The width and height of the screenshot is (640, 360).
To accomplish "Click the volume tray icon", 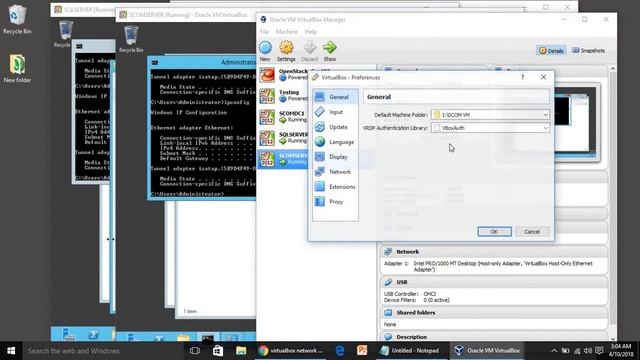I will 588,351.
